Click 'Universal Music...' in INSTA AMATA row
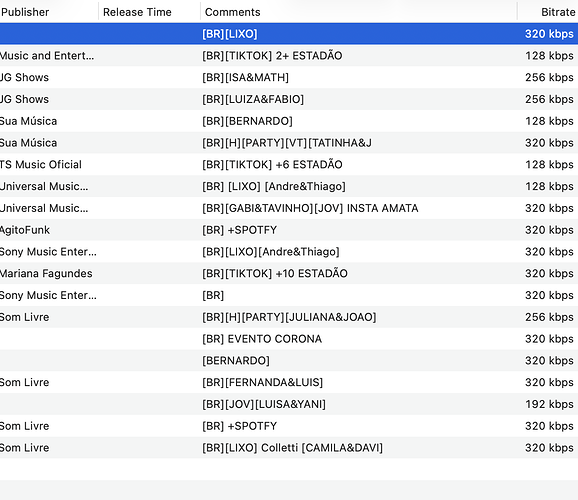The height and width of the screenshot is (500, 578). (x=44, y=208)
